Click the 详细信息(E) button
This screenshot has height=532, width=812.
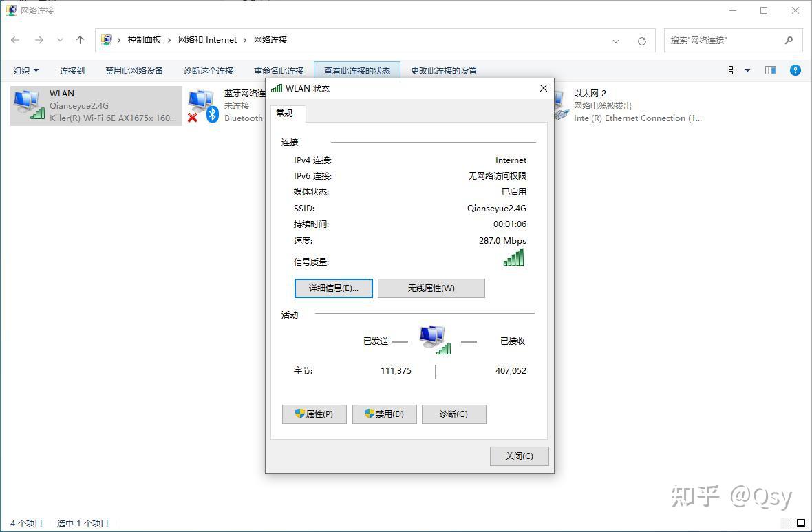(x=333, y=288)
